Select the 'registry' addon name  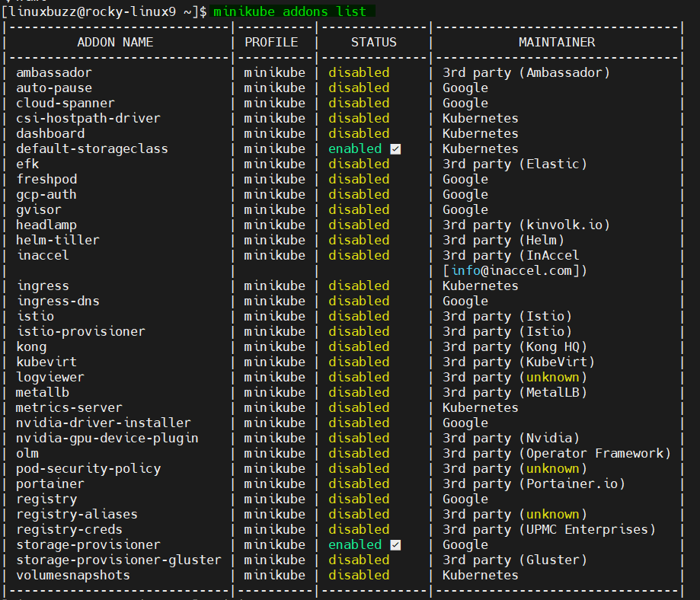tap(46, 499)
